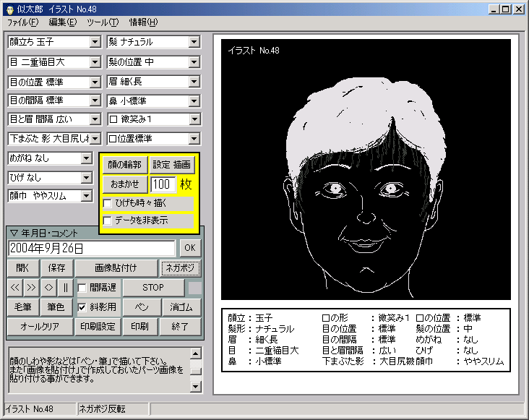Click the 顔の輪郭 button
This screenshot has height=420, width=529.
click(125, 165)
